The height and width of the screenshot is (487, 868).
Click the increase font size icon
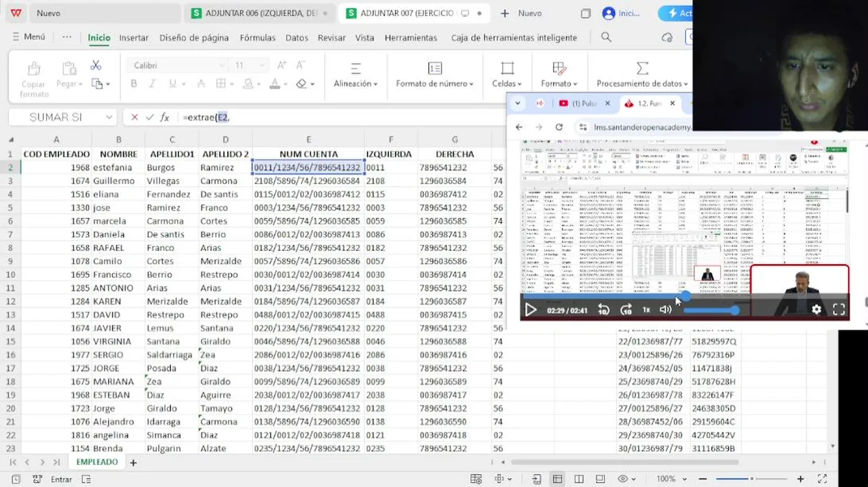282,65
